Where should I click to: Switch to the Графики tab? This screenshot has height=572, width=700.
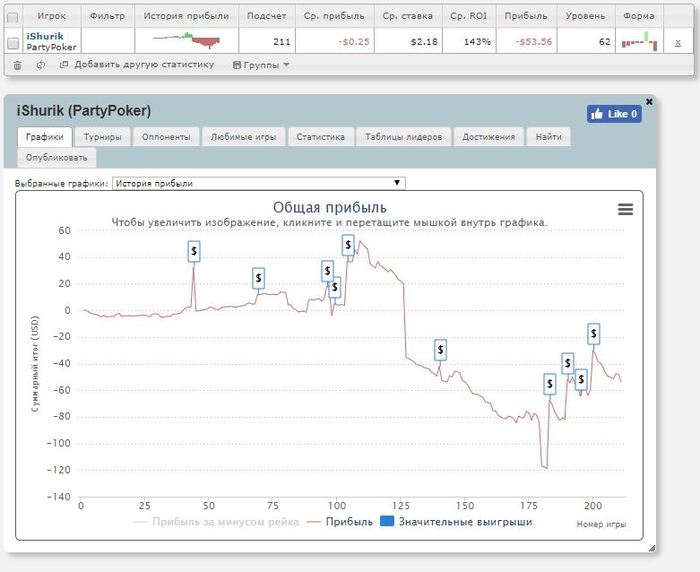(x=44, y=137)
